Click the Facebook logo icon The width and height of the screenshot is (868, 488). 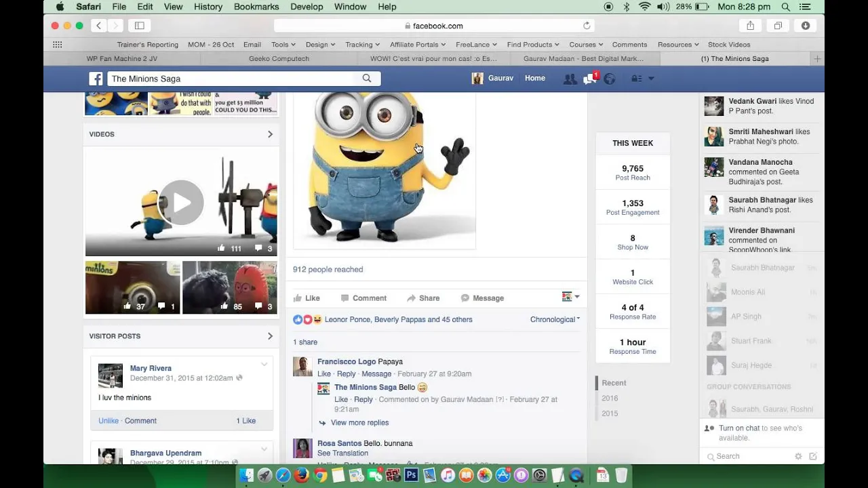point(95,79)
